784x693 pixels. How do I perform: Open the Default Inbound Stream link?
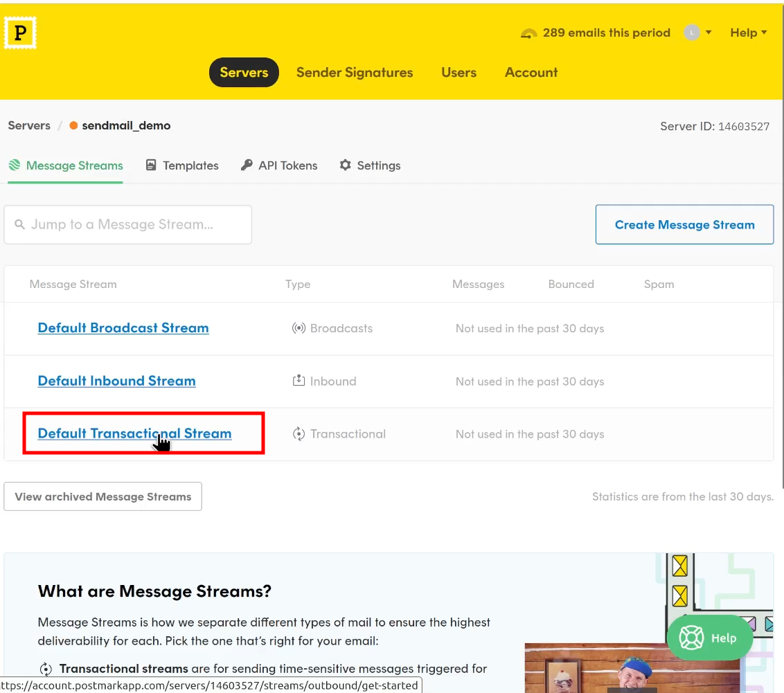pyautogui.click(x=117, y=381)
